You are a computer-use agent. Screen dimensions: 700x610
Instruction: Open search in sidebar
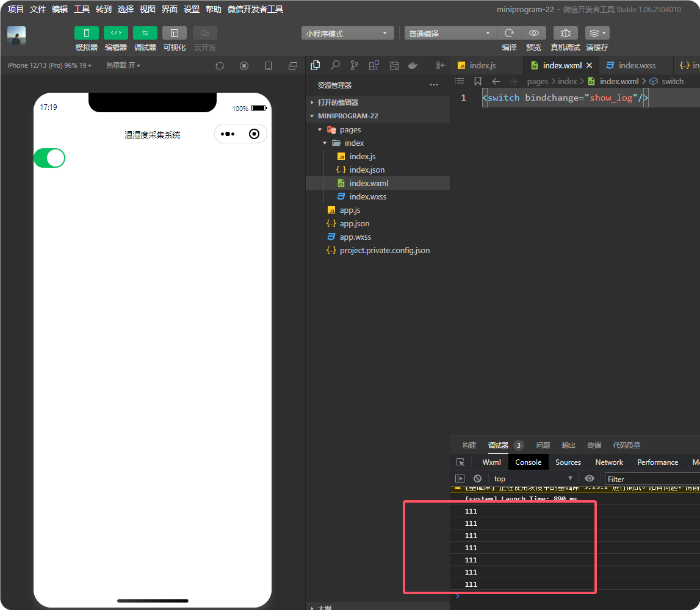(335, 66)
